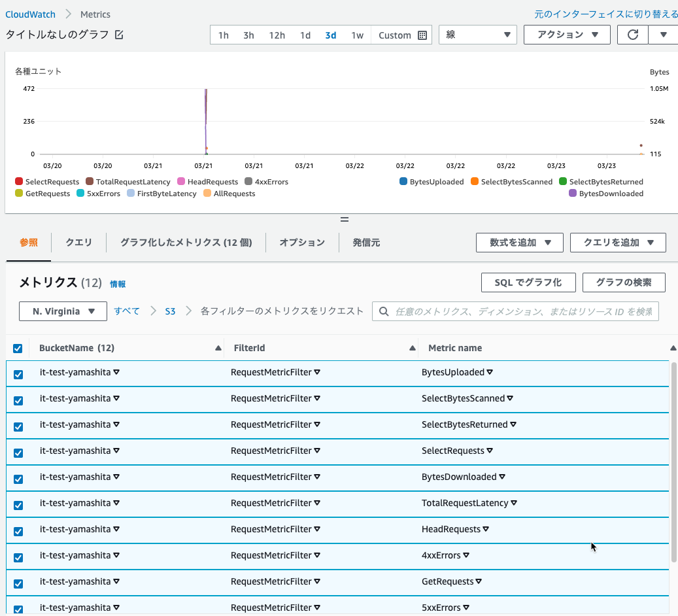Expand bucket options in BytesUploaded row
The image size is (678, 616).
pos(116,372)
